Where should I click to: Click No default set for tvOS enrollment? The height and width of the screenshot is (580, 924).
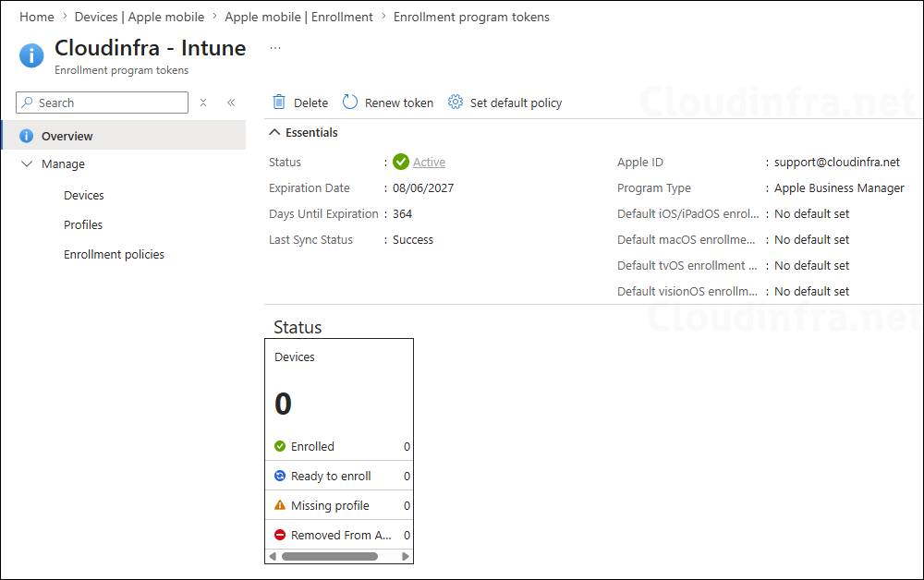click(x=811, y=266)
